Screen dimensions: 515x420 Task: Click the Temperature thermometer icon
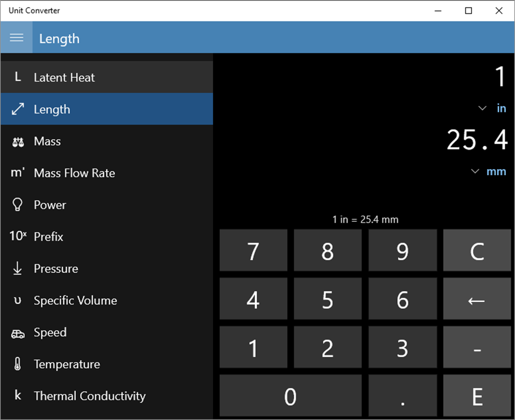(x=18, y=364)
